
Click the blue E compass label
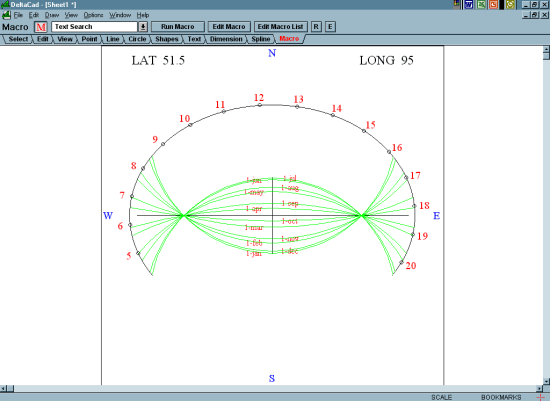coord(436,216)
